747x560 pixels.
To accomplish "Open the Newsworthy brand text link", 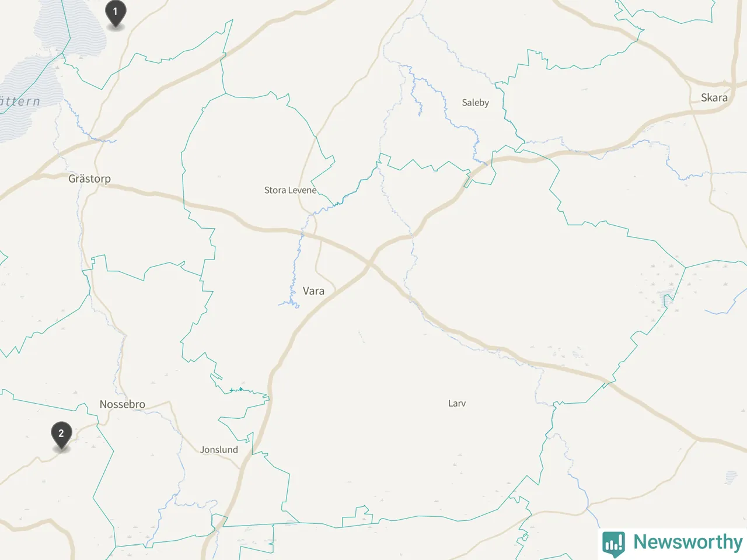I will pos(687,542).
